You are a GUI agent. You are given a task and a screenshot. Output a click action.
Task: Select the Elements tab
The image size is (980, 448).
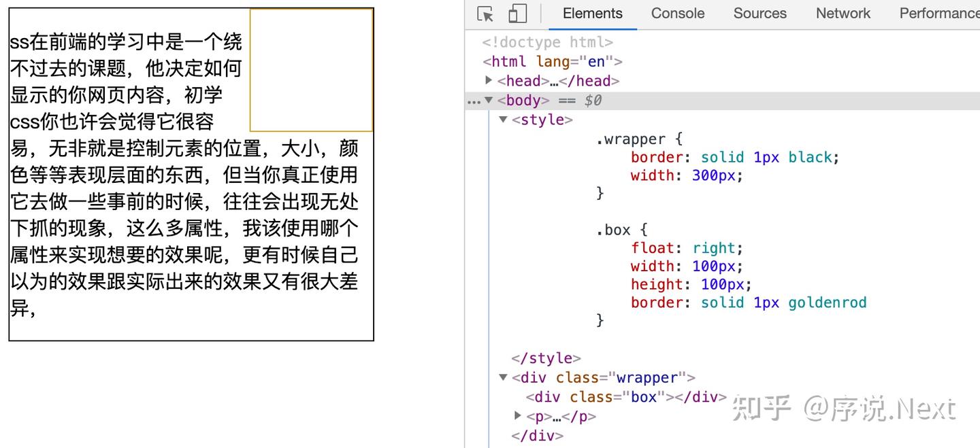click(591, 13)
